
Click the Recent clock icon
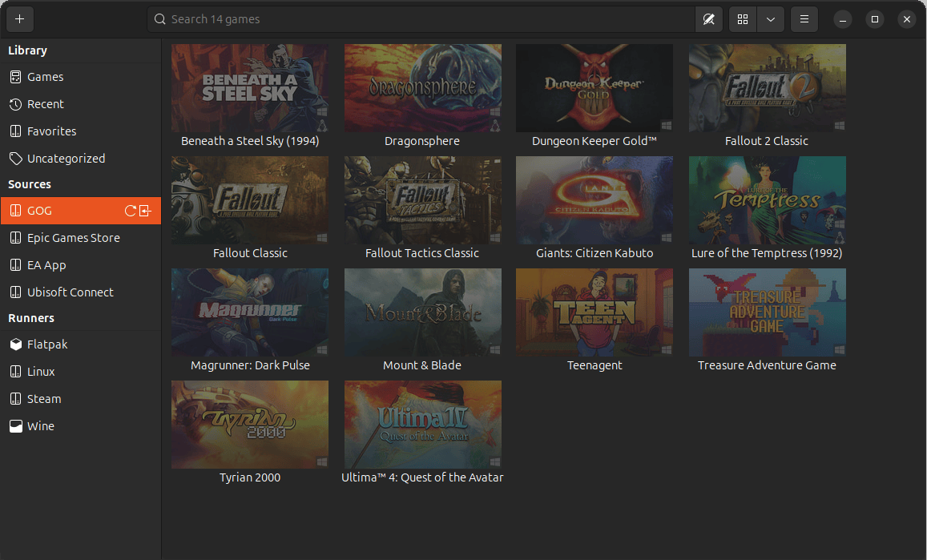(15, 104)
